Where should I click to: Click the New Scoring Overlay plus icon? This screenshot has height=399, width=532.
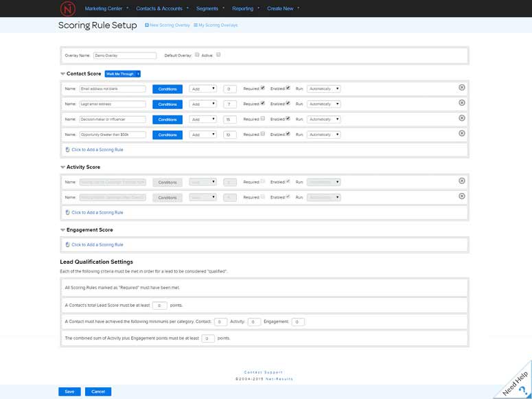coord(147,25)
